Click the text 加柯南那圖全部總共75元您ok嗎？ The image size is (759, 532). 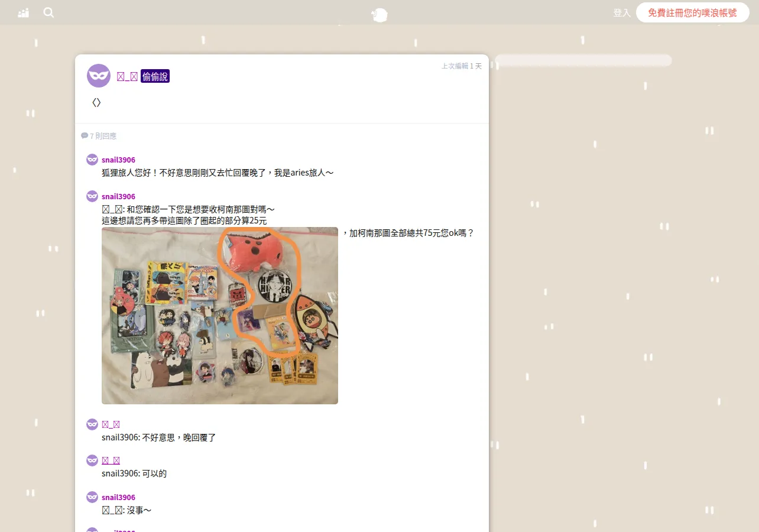point(412,233)
